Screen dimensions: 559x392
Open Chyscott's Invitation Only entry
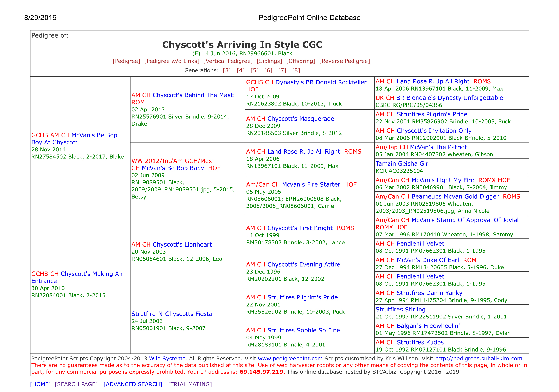tap(434, 131)
